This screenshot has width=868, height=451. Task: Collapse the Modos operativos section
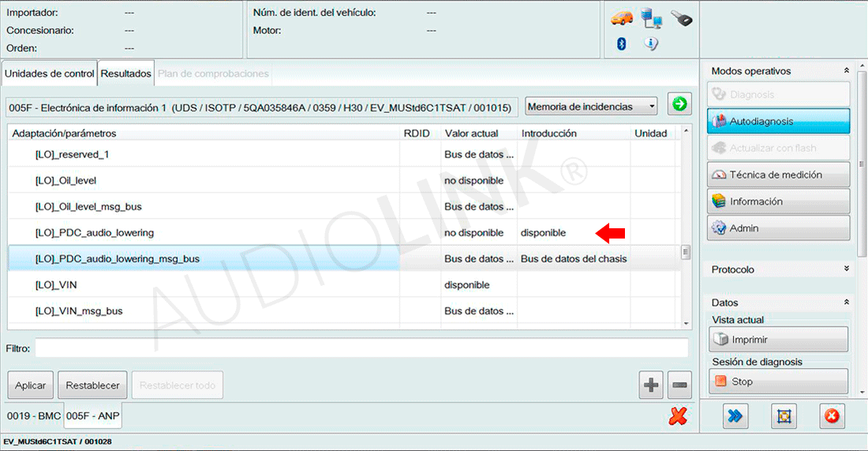tap(847, 71)
